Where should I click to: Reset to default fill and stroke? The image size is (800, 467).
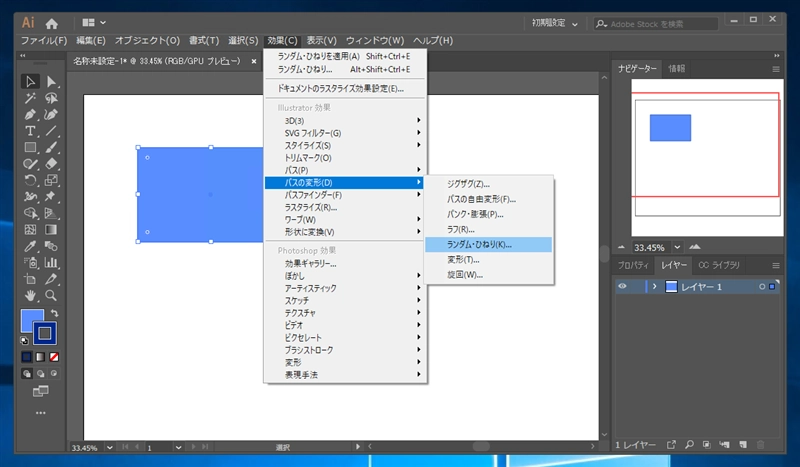(x=24, y=340)
